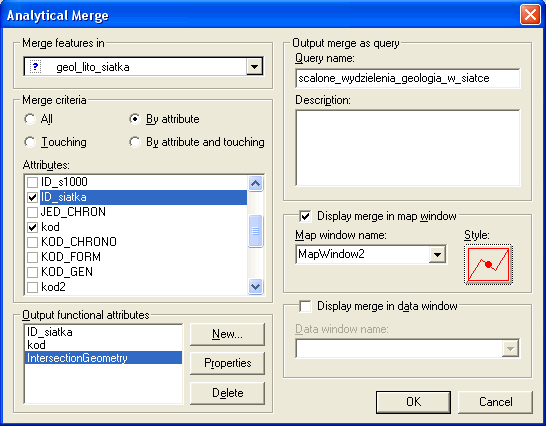Confirm with the OK button
The width and height of the screenshot is (546, 426).
(x=413, y=402)
